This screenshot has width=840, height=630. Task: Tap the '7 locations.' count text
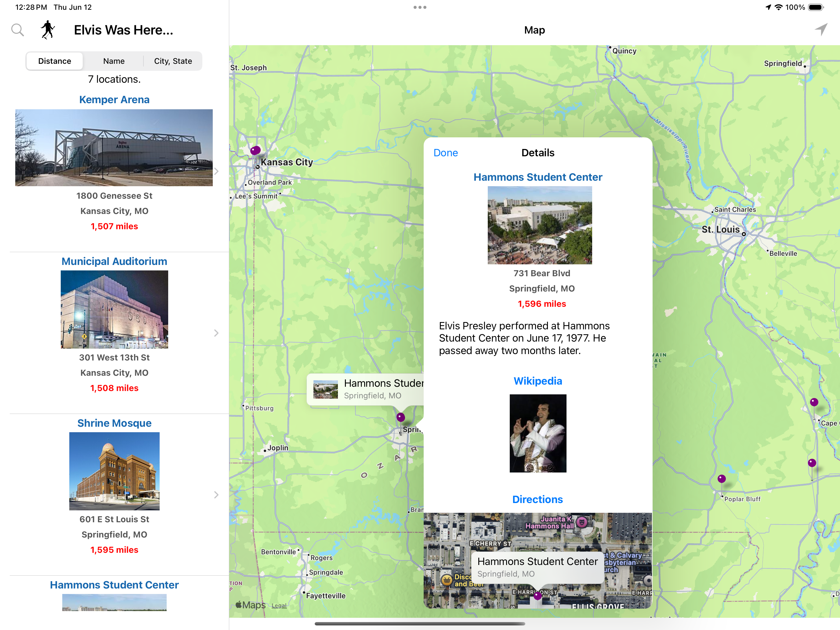pos(114,79)
